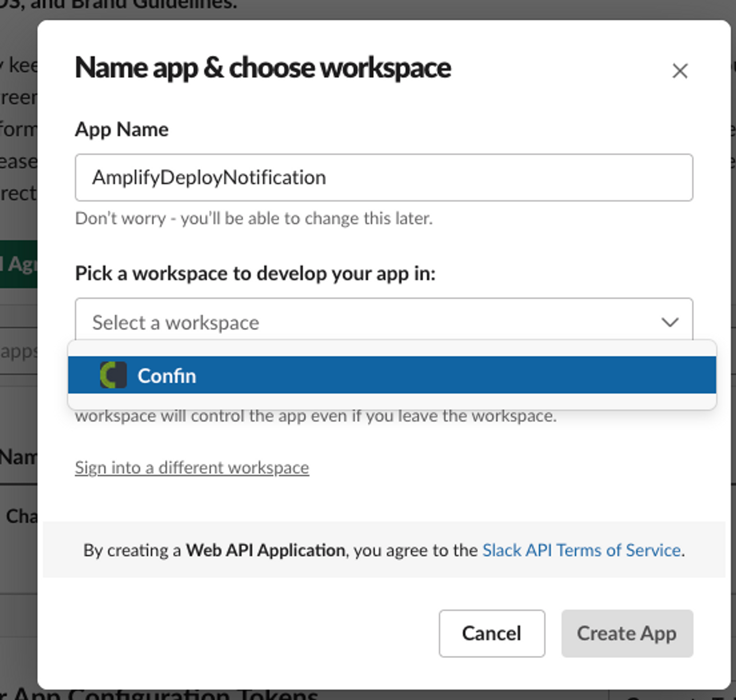Click the 'Don't worry' helper text

click(x=254, y=218)
